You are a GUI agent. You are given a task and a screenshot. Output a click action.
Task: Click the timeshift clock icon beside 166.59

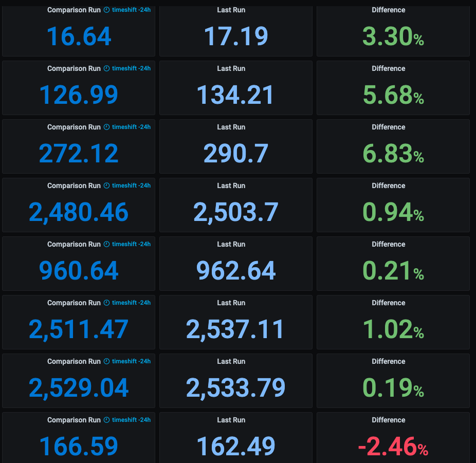tap(106, 420)
